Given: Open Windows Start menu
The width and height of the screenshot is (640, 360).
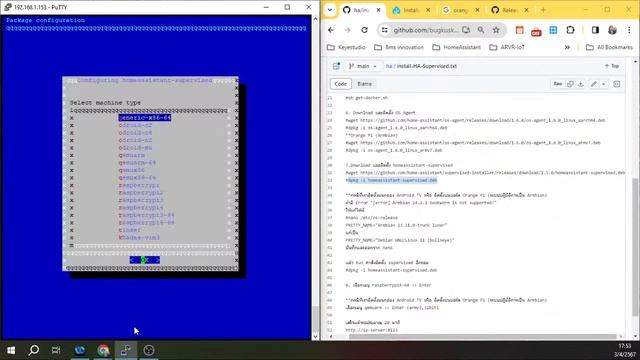Looking at the screenshot, I should 11,350.
